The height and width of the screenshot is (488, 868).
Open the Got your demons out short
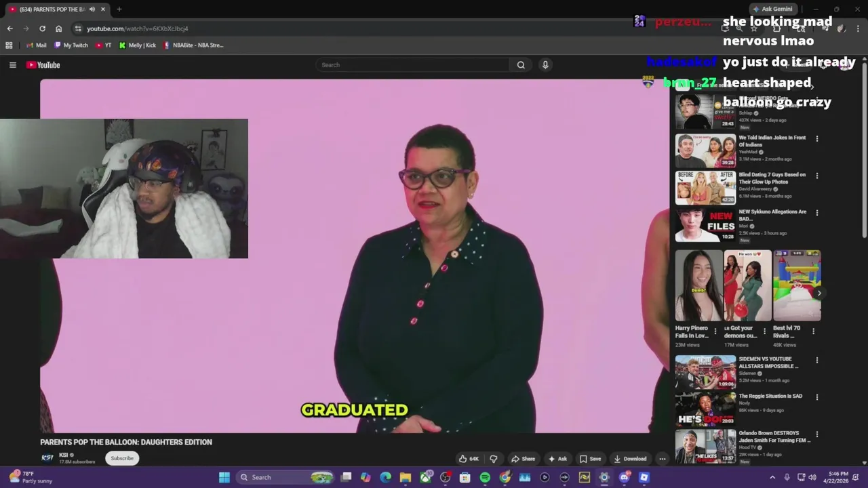pos(747,285)
